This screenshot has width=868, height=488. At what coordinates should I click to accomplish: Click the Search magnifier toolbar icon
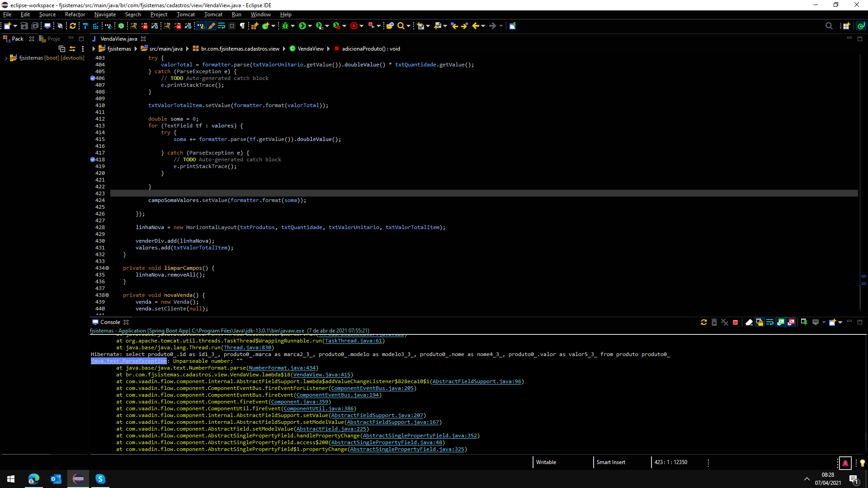pos(401,26)
